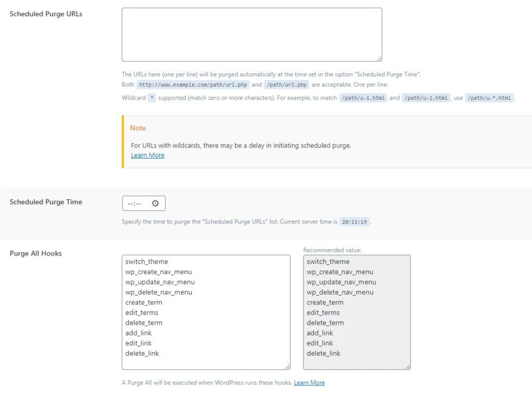The width and height of the screenshot is (532, 401).
Task: Click the clock icon in Scheduled Purge Time field
Action: (155, 203)
